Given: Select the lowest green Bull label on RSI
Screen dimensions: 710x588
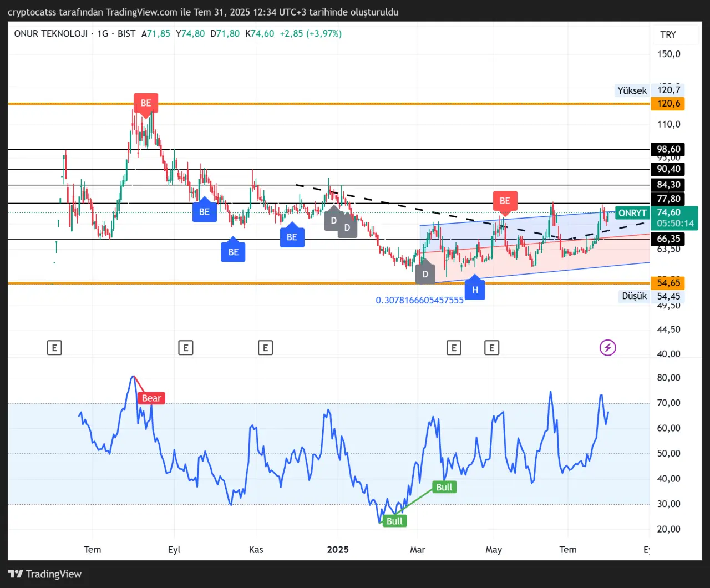Looking at the screenshot, I should pos(394,521).
